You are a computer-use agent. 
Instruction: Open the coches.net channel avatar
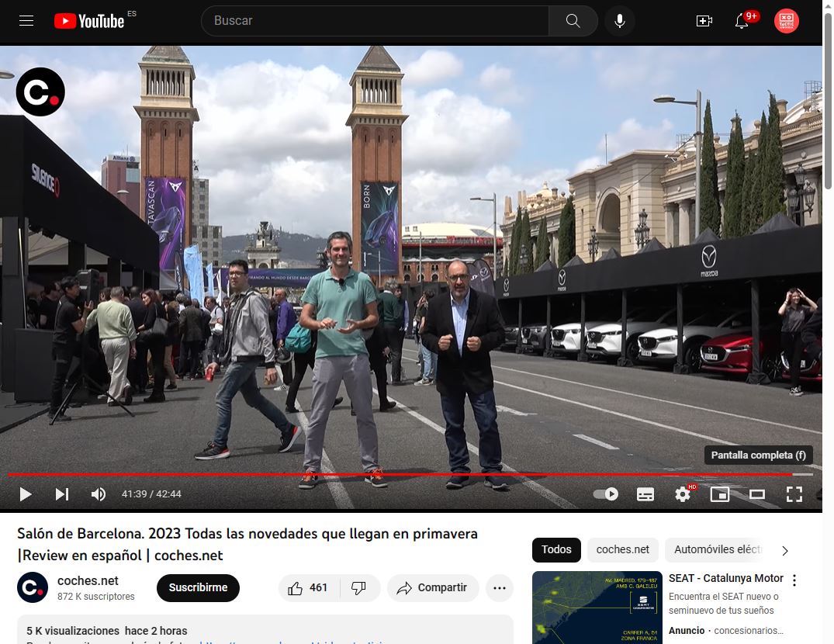click(x=33, y=587)
